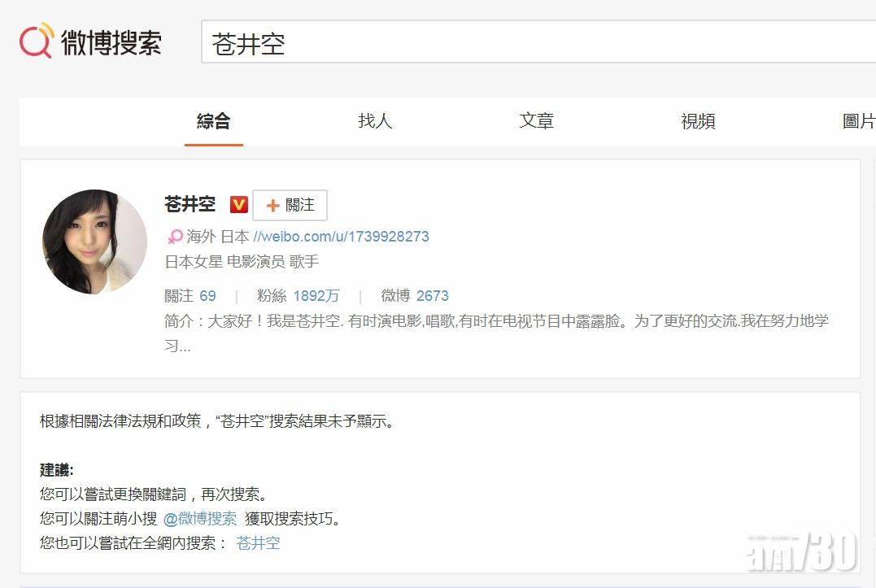Open the 微博 2673 posts count

click(x=415, y=296)
